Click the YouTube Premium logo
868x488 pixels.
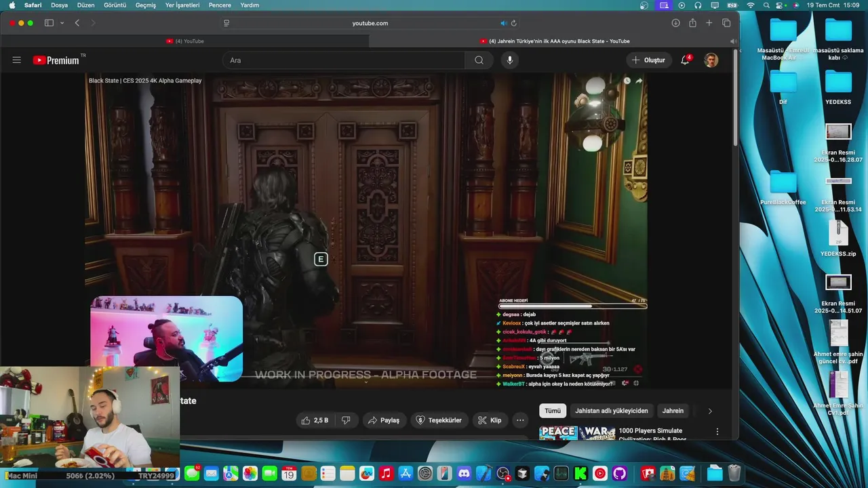(56, 60)
